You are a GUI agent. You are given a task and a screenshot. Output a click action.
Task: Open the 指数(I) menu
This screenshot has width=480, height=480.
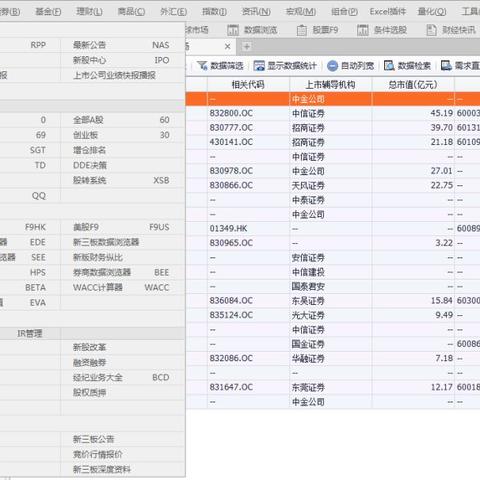point(214,12)
